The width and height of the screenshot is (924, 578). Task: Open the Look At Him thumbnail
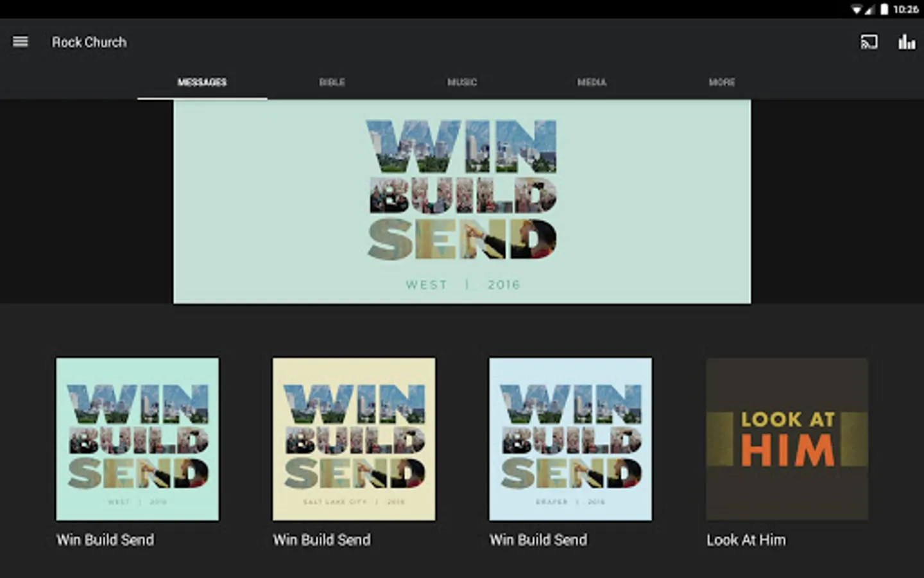(x=787, y=439)
